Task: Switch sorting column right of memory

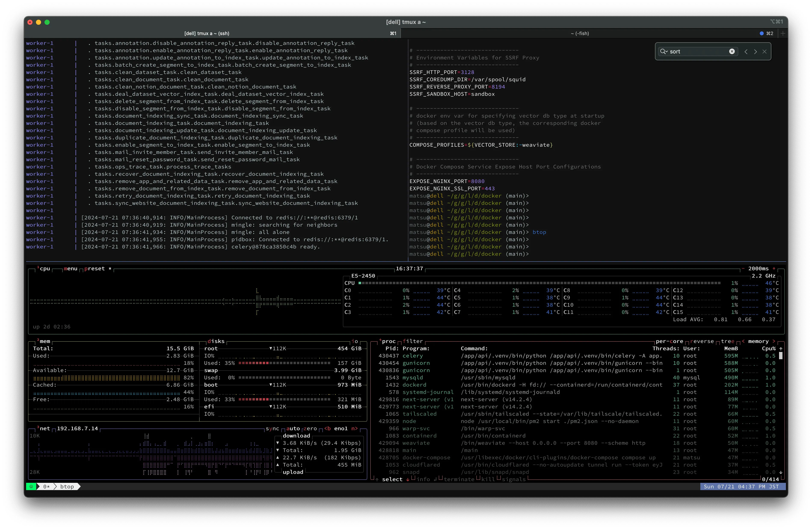Action: point(774,341)
